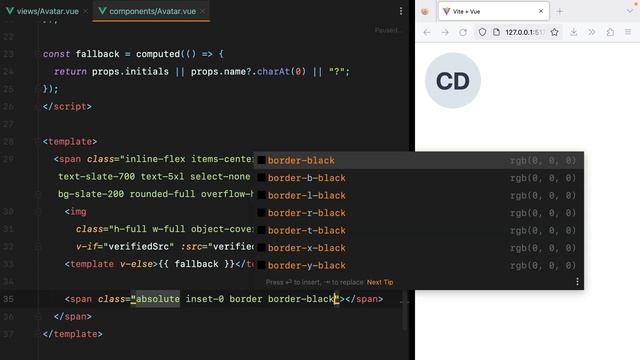Open browser downloads panel

[x=573, y=32]
